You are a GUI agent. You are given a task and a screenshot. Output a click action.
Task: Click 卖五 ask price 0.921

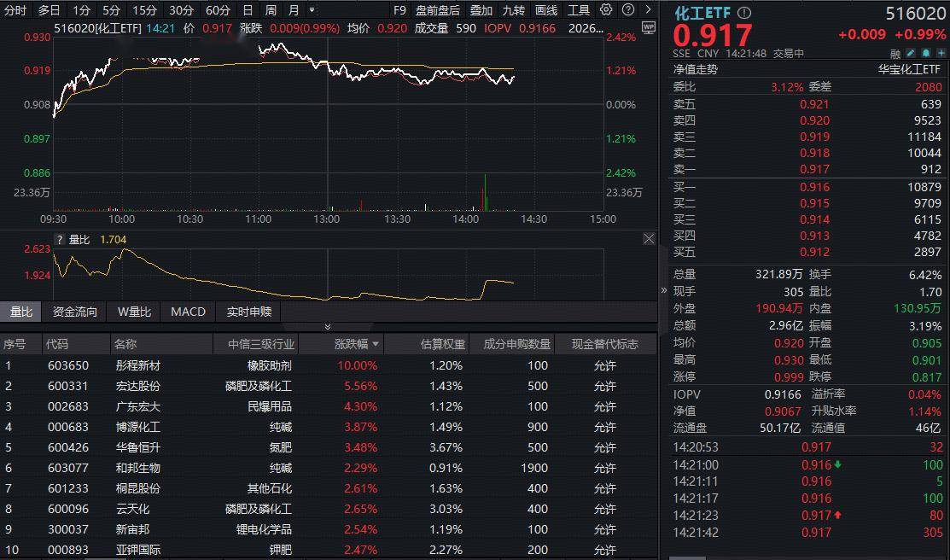coord(814,104)
